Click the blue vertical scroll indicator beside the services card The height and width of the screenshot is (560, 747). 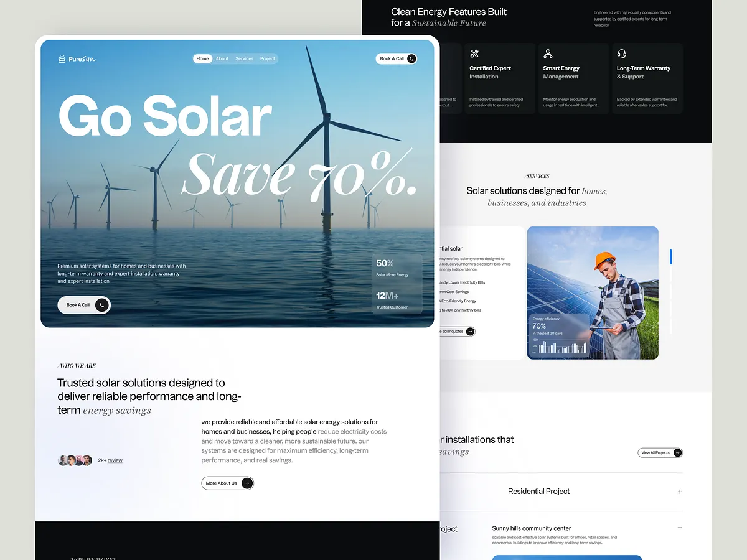(671, 256)
